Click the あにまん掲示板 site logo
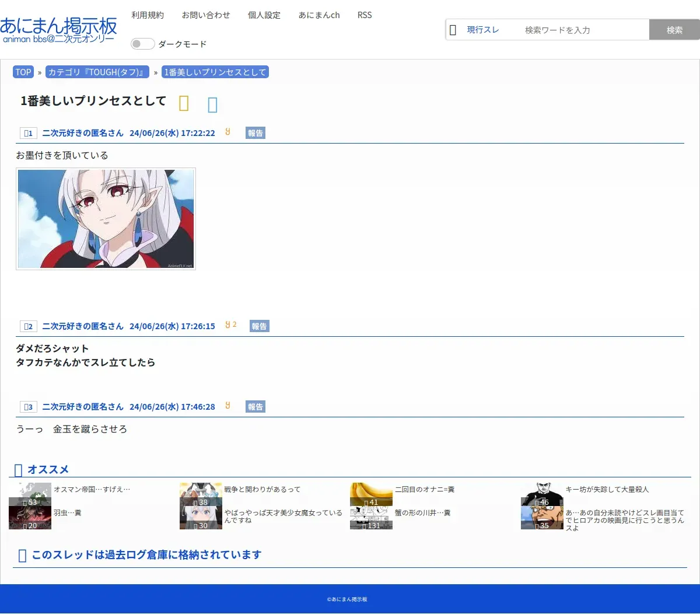This screenshot has height=614, width=700. pos(58,30)
